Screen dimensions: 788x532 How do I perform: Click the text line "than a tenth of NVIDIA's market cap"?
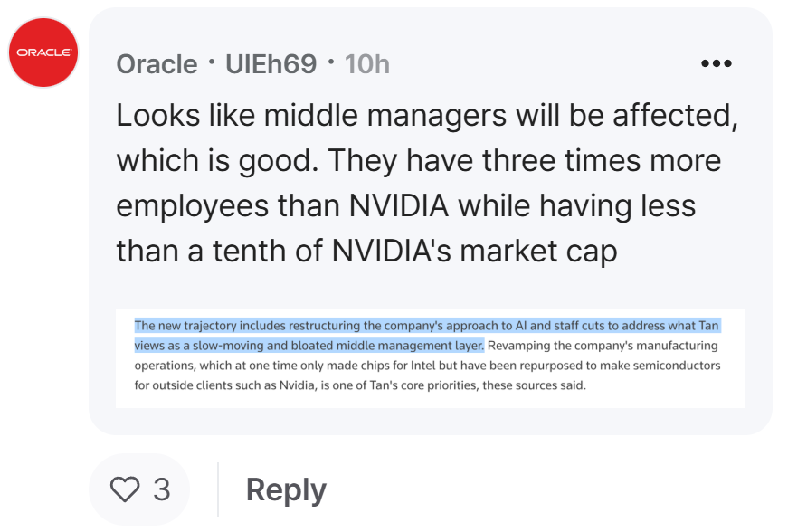coord(367,251)
